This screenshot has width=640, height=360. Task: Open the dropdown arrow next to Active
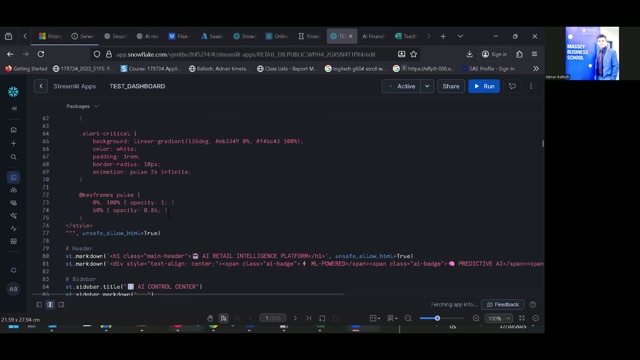427,86
